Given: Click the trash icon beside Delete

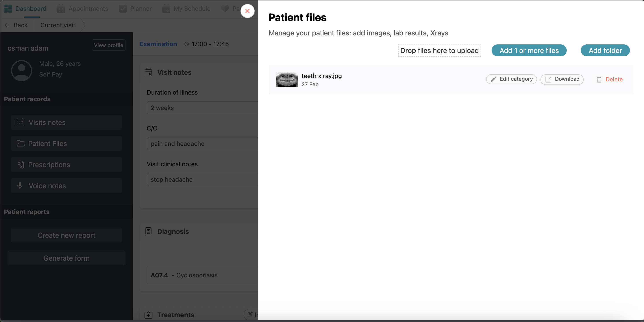Looking at the screenshot, I should [x=599, y=80].
